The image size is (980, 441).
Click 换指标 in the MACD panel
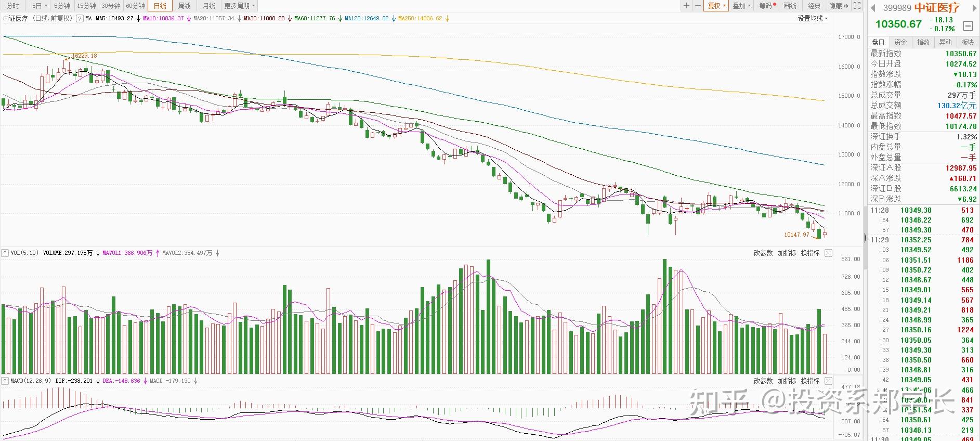pyautogui.click(x=810, y=381)
